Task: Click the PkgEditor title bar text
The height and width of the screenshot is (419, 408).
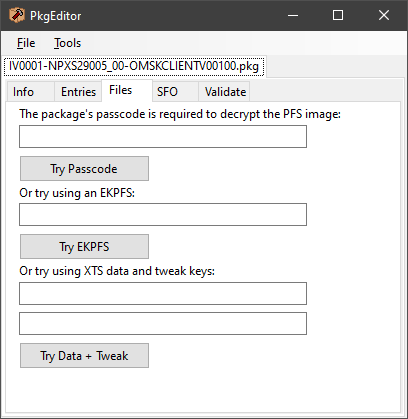Action: pyautogui.click(x=56, y=16)
